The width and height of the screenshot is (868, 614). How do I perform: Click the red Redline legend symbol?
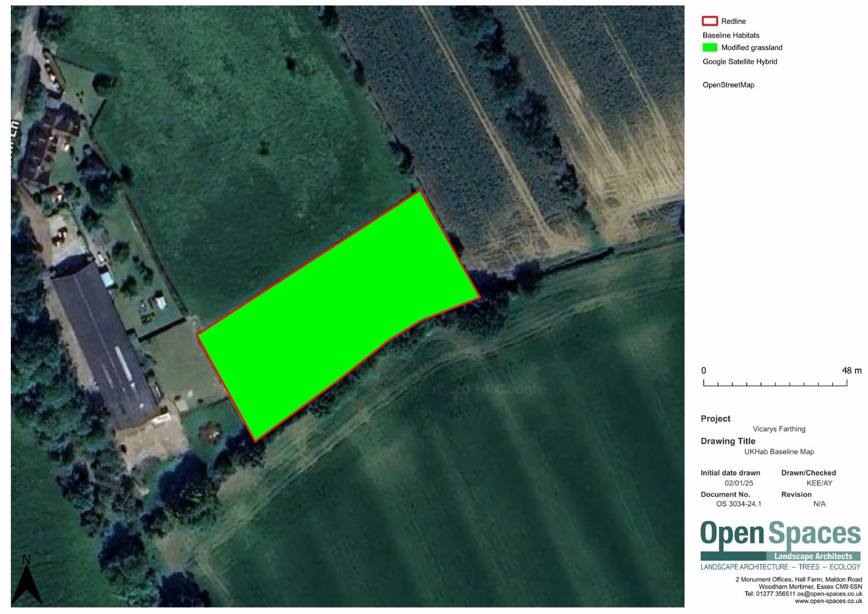710,21
